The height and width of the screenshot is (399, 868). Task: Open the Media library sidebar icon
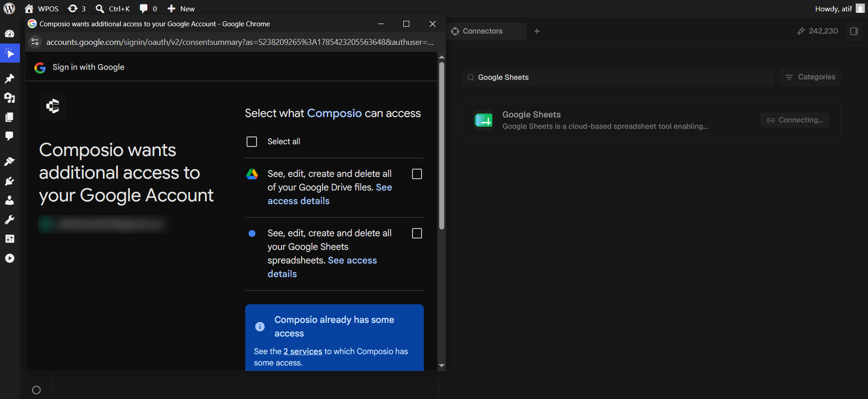pos(10,98)
